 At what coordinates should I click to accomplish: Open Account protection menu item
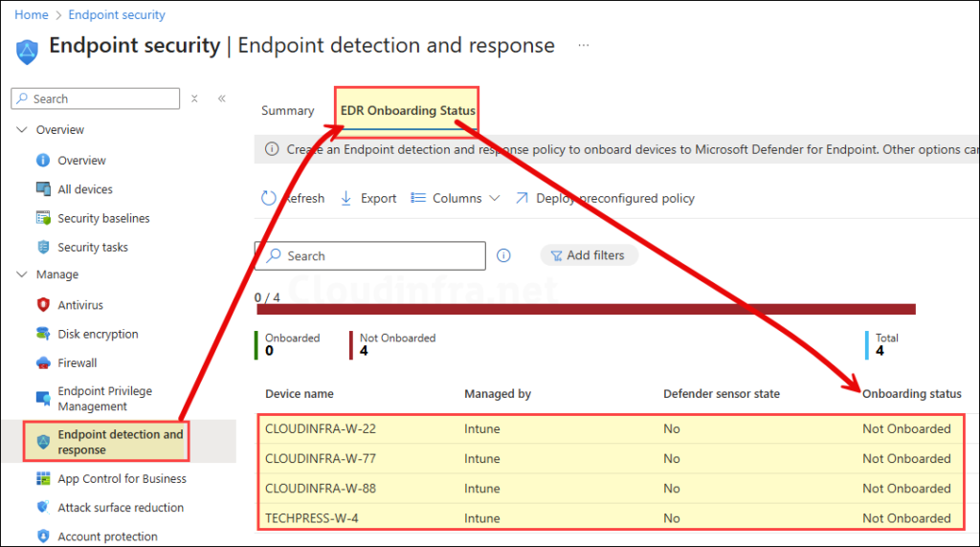click(107, 536)
